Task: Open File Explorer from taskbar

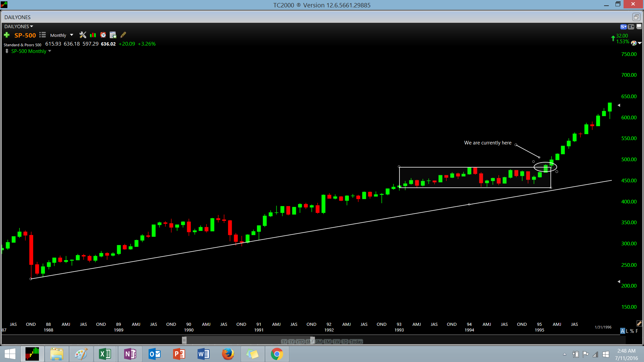Action: pyautogui.click(x=57, y=354)
